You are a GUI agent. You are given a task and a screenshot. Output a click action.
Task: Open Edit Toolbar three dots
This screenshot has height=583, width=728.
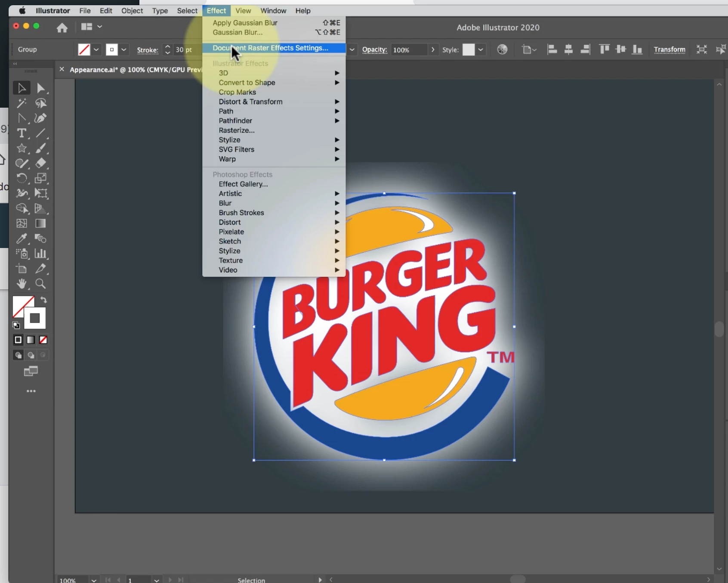31,391
